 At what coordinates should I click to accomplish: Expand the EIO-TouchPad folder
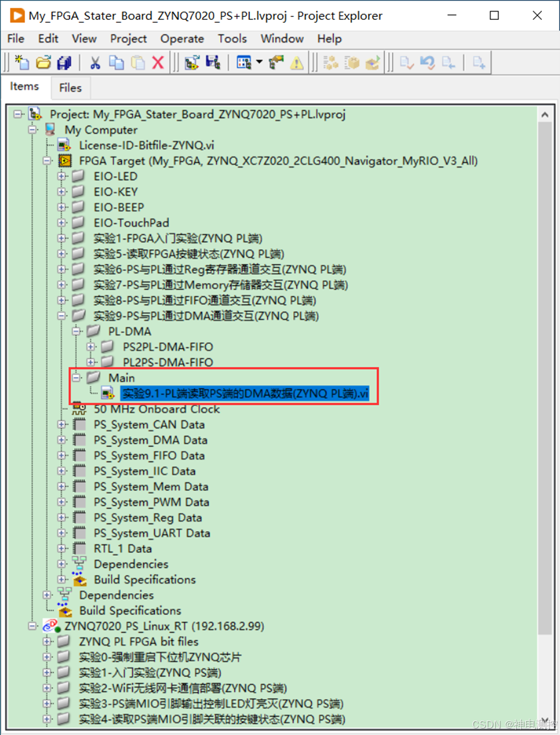pos(62,222)
